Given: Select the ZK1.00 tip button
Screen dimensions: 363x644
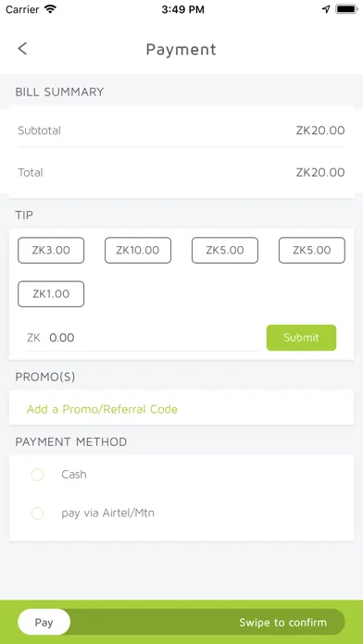Looking at the screenshot, I should [51, 294].
